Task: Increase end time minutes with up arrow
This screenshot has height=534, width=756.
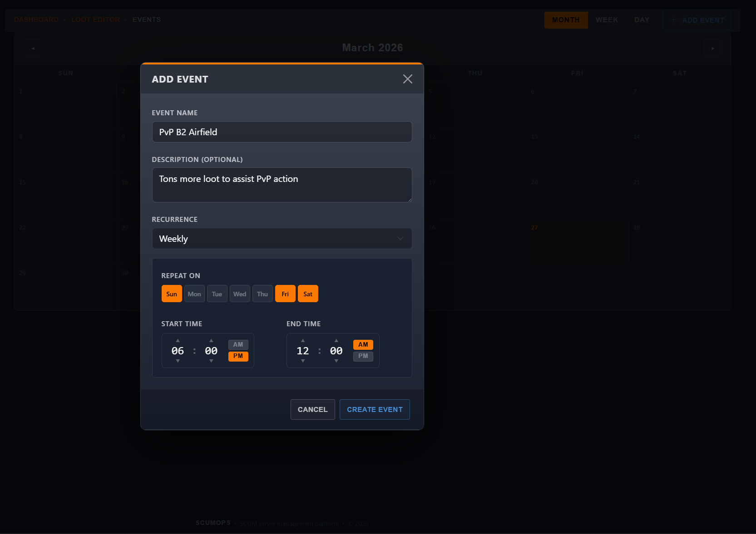Action: [336, 340]
